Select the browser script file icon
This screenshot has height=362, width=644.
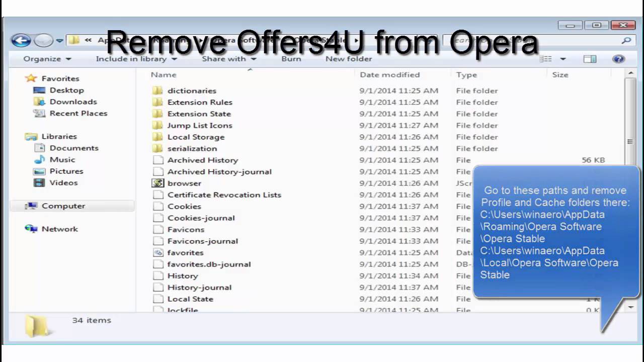(158, 183)
